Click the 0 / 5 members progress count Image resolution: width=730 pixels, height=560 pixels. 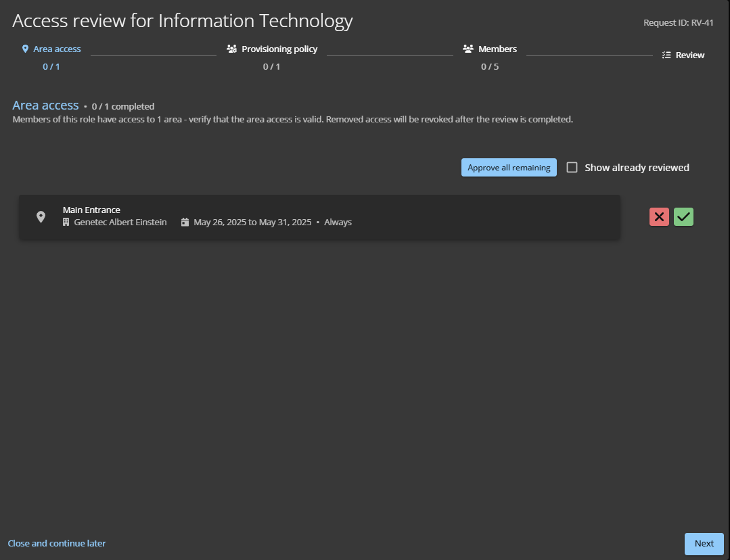pos(490,67)
